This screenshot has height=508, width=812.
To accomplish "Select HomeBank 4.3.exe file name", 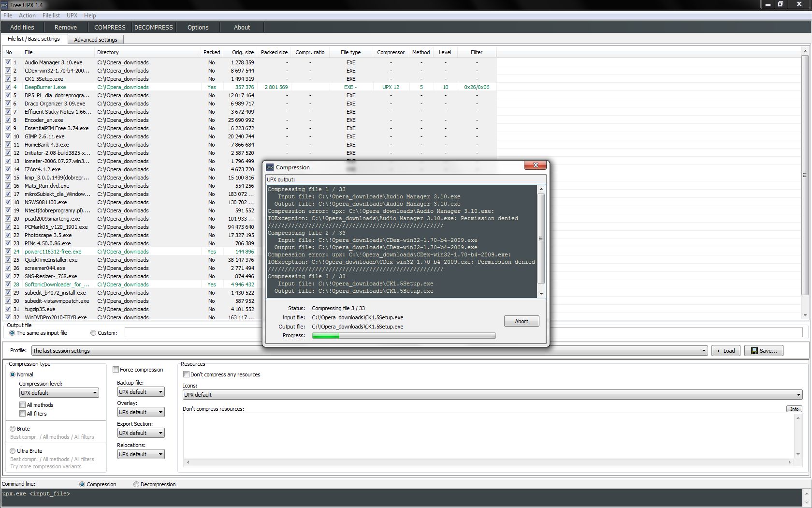I will click(x=47, y=145).
